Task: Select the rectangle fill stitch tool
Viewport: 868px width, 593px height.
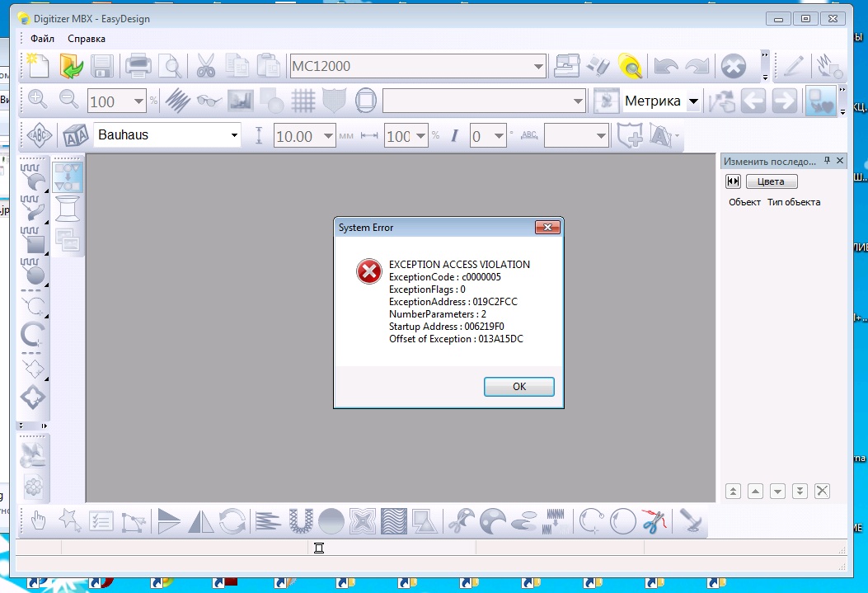Action: pos(33,240)
